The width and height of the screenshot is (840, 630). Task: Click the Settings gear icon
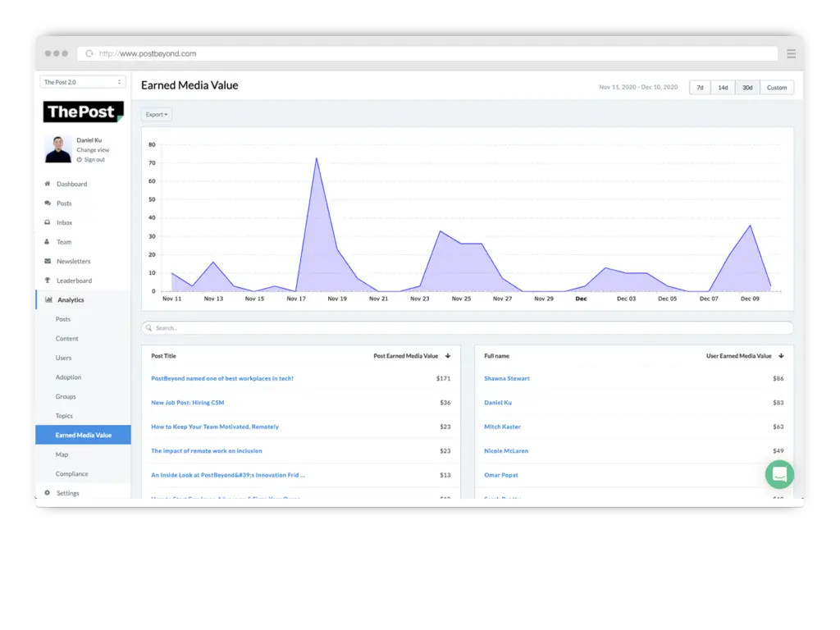[48, 493]
